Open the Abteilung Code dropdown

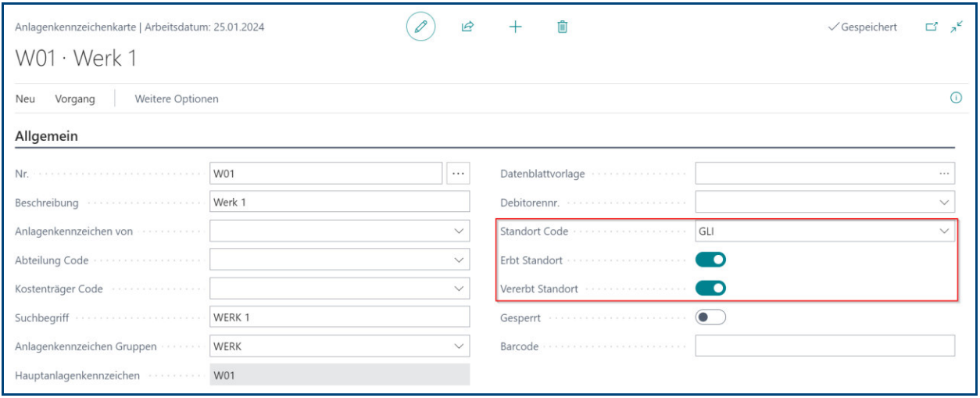tap(459, 260)
